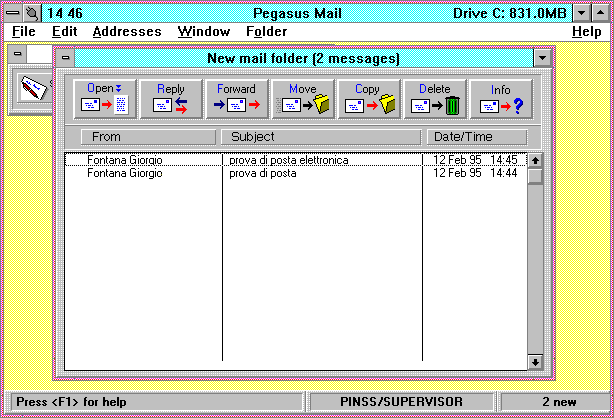
Task: Click the Move to folder icon
Action: coord(302,100)
